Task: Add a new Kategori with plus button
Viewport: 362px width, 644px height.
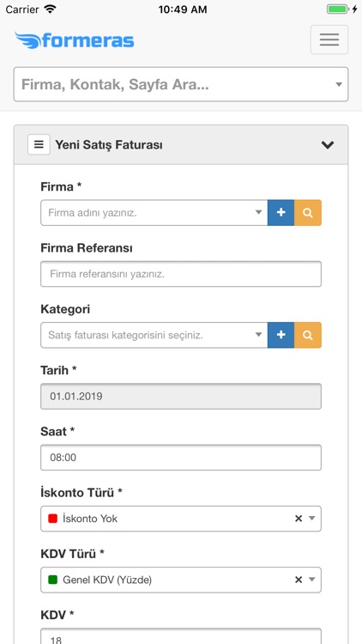Action: coord(281,335)
